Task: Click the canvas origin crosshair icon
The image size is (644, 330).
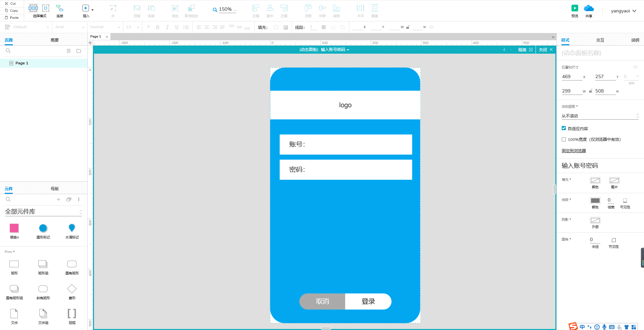Action: pos(90,43)
